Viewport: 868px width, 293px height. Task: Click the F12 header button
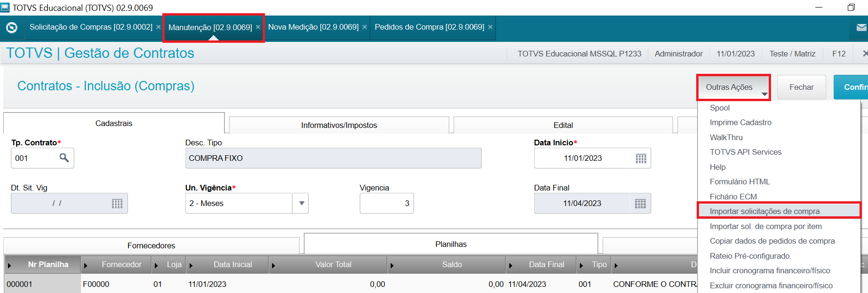(x=839, y=54)
